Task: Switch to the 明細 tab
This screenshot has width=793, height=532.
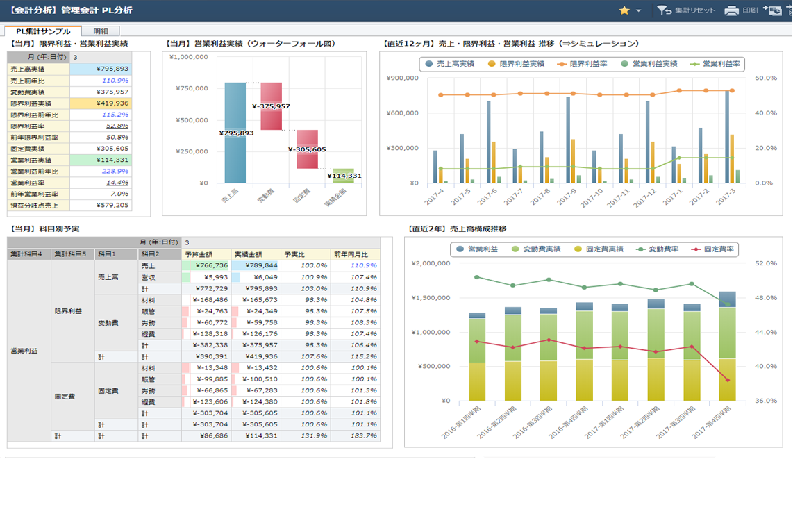Action: tap(101, 31)
